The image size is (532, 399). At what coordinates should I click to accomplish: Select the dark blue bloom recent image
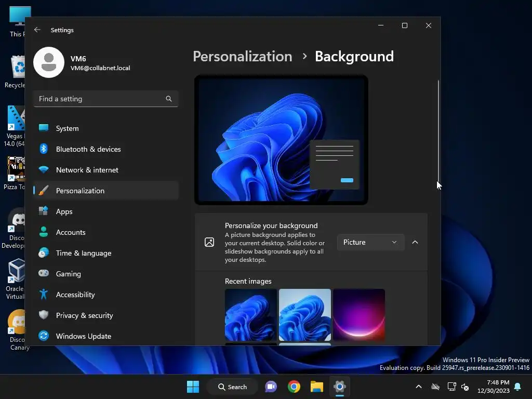click(251, 314)
